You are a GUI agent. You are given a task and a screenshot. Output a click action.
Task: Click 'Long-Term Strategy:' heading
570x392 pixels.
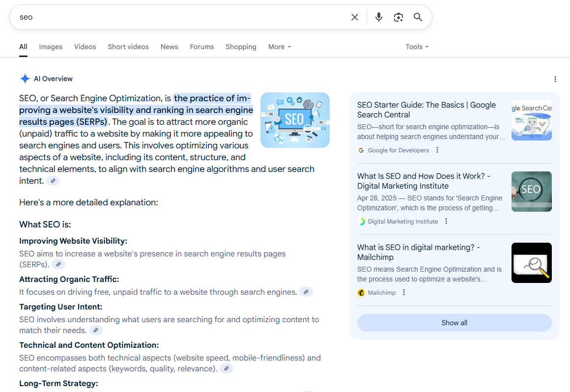[58, 383]
